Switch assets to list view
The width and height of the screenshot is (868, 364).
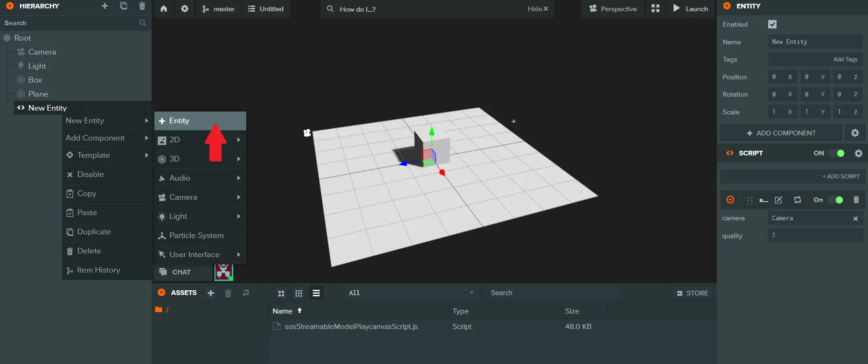pos(316,293)
